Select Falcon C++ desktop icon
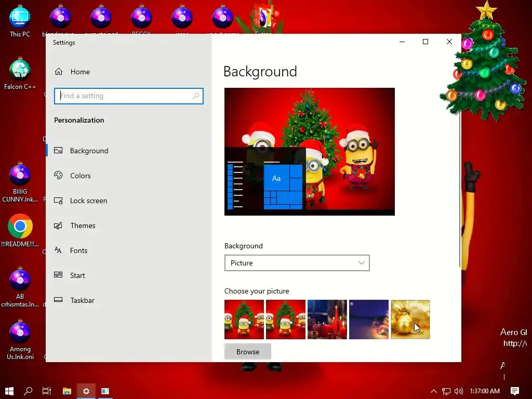532x399 pixels. coord(20,74)
